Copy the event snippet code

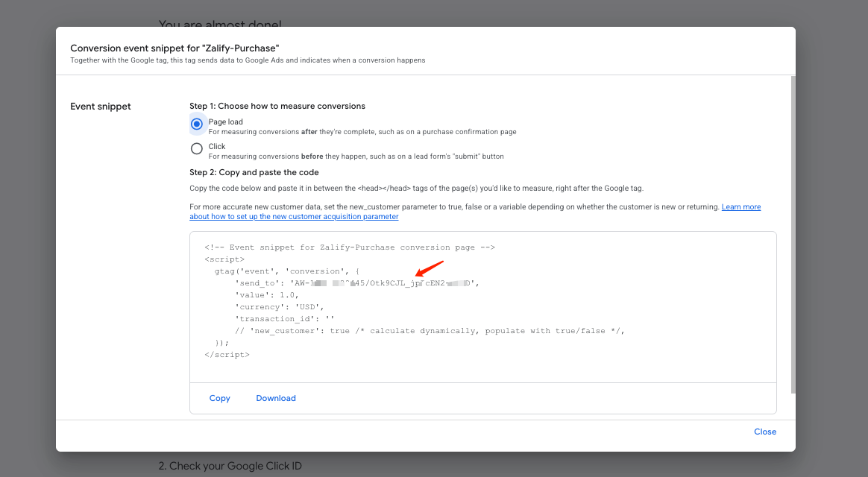[x=220, y=398]
